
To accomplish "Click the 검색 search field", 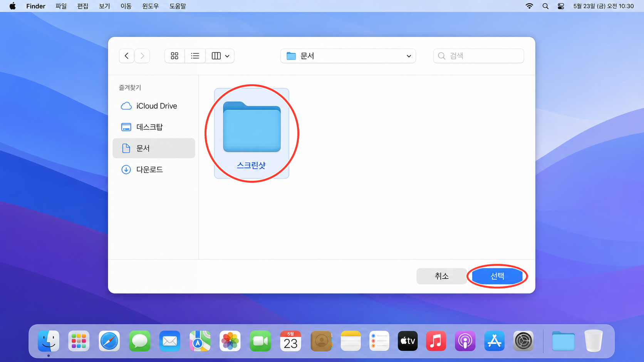I will coord(478,56).
